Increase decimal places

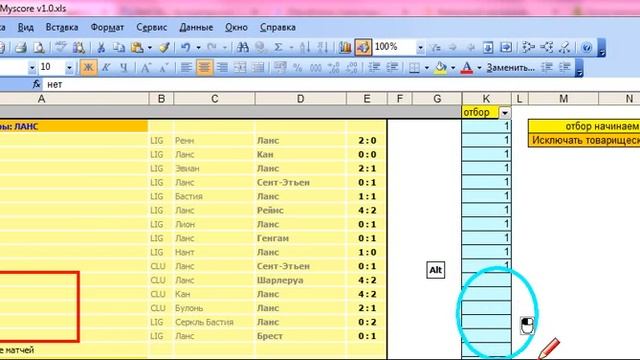click(333, 67)
